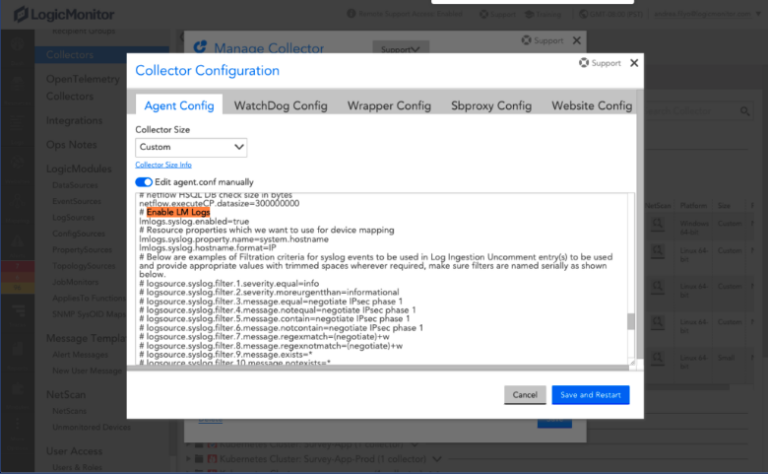Open the Collector Size dropdown
The height and width of the screenshot is (474, 768).
(191, 147)
